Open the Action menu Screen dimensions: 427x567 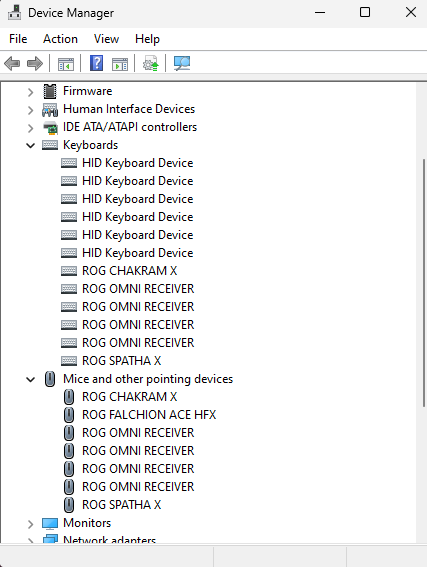[x=60, y=39]
